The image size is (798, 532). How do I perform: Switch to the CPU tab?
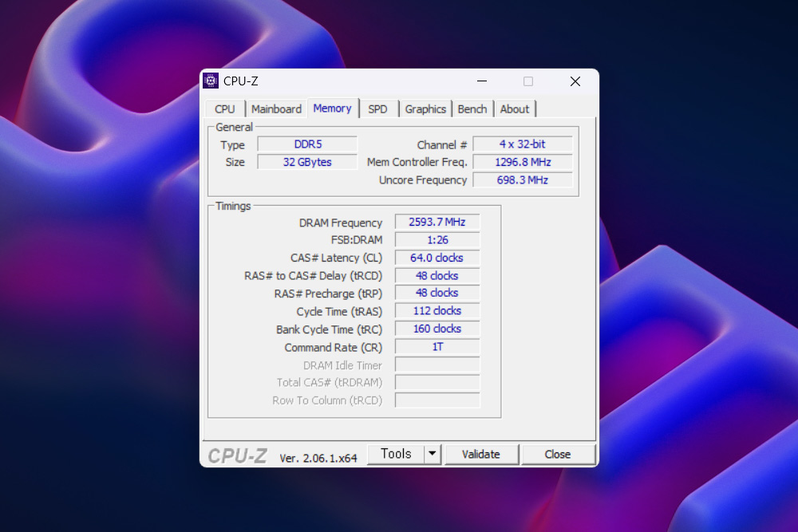tap(225, 109)
